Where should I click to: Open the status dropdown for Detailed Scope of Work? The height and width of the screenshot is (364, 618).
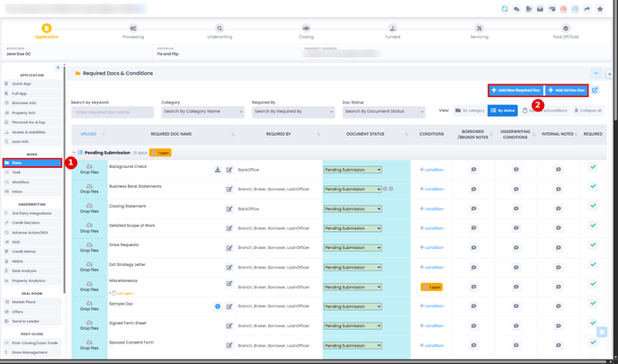click(353, 228)
